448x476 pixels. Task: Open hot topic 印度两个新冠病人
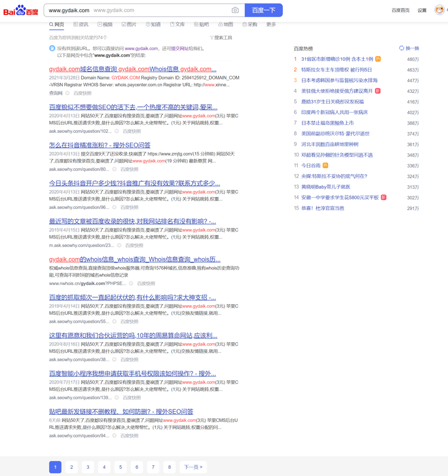pos(334,112)
